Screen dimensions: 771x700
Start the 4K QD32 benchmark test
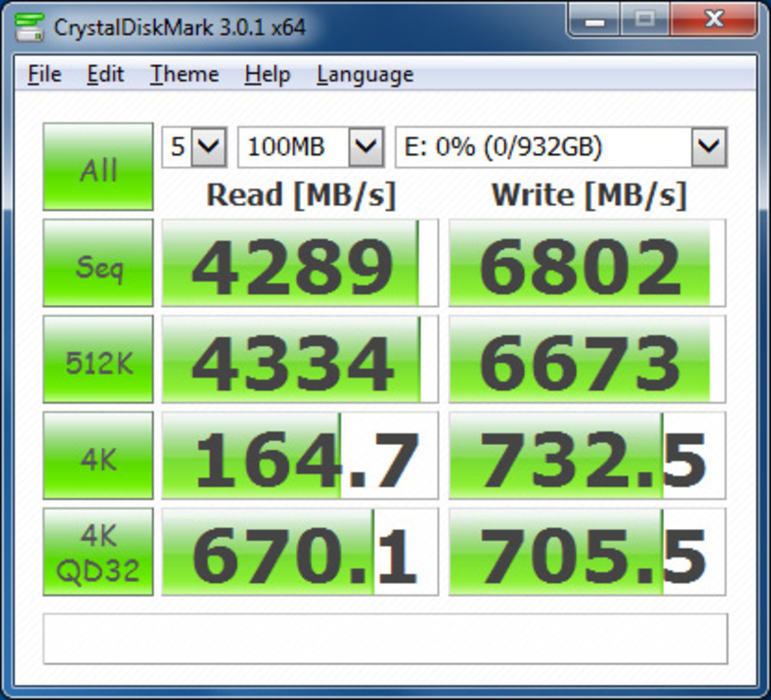pos(98,552)
